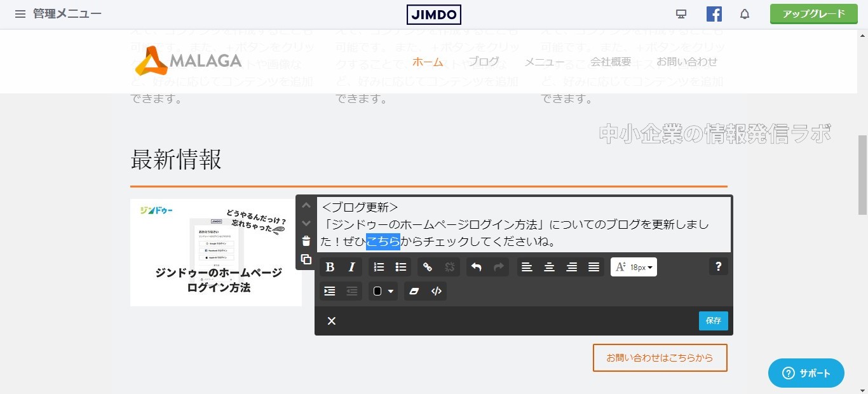Open the text color dropdown arrow
This screenshot has width=868, height=394.
coord(390,291)
